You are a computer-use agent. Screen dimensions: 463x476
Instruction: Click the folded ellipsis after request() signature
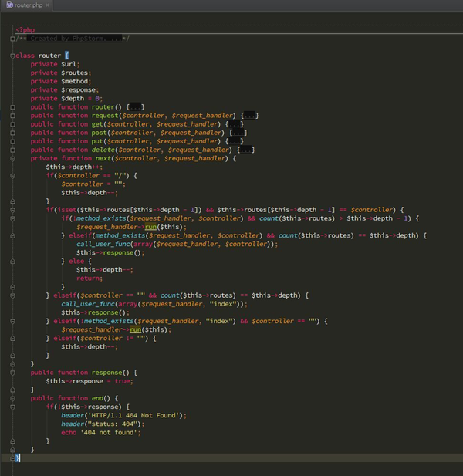(251, 116)
